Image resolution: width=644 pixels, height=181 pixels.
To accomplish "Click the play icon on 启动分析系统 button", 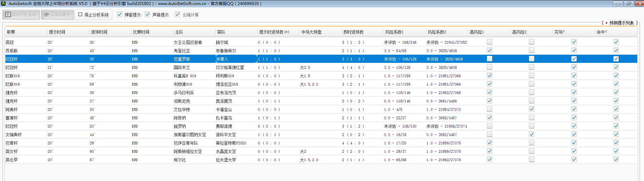I will click(x=8, y=15).
